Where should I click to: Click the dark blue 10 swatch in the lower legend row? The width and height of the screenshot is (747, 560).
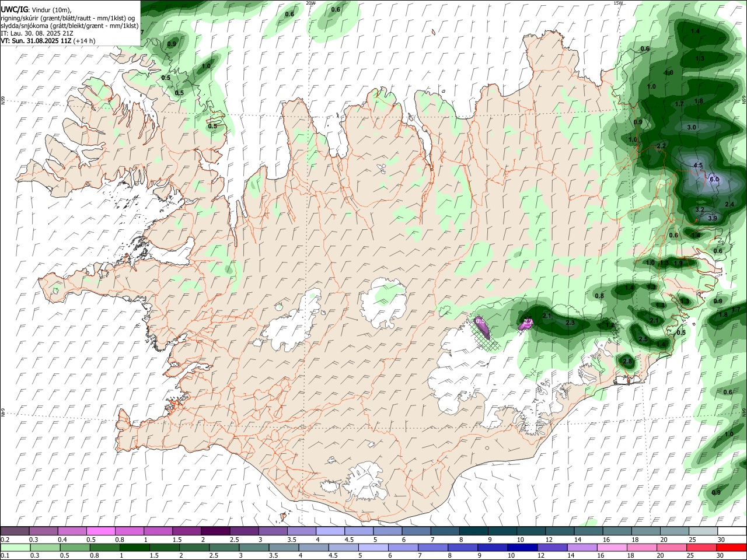click(522, 547)
